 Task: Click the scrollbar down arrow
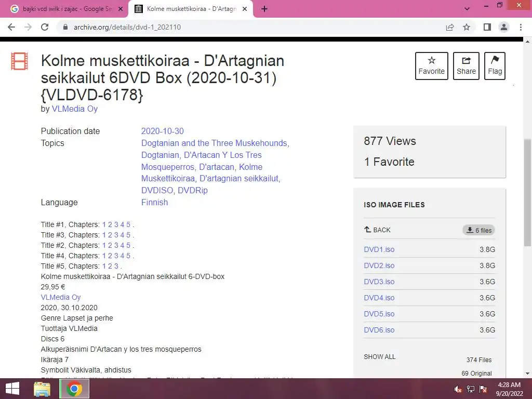pos(527,374)
